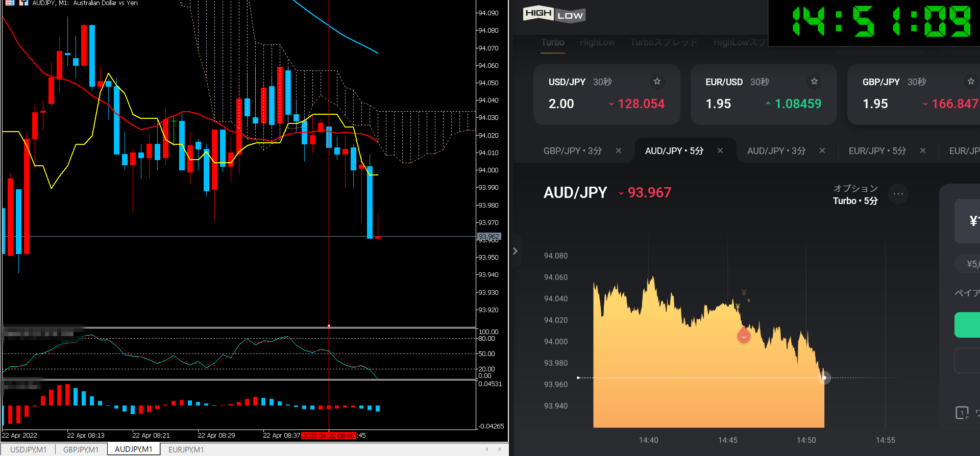Select the EUR/USD 30秒 asset card
The width and height of the screenshot is (980, 456).
(764, 94)
